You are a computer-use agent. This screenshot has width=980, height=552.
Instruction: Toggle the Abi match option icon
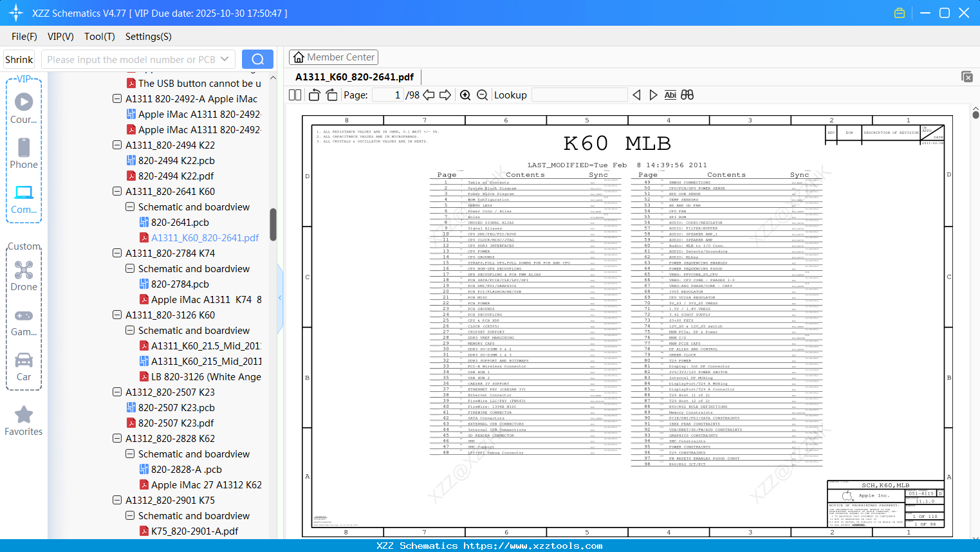670,95
